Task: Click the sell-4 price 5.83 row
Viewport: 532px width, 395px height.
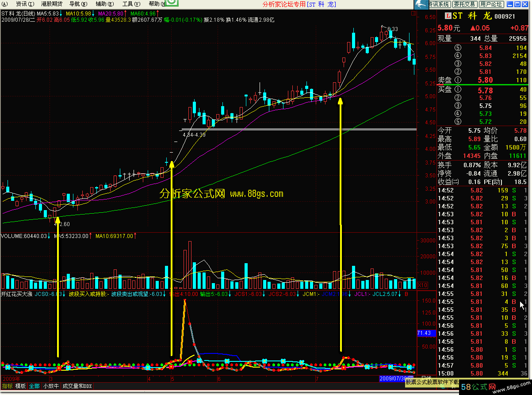Action: tap(483, 56)
